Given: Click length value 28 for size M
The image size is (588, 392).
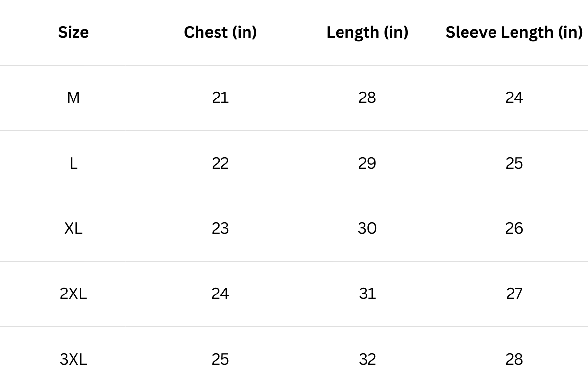Looking at the screenshot, I should (367, 98).
